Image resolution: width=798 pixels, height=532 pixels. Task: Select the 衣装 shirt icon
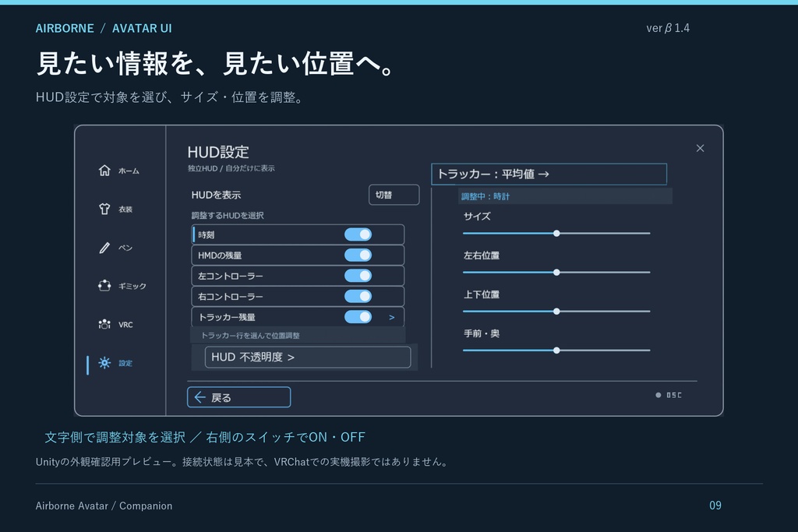pos(104,209)
